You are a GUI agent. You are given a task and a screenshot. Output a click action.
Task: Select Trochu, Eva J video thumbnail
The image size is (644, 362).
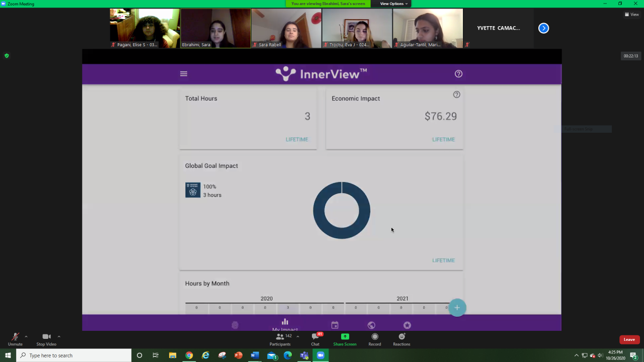click(x=357, y=28)
